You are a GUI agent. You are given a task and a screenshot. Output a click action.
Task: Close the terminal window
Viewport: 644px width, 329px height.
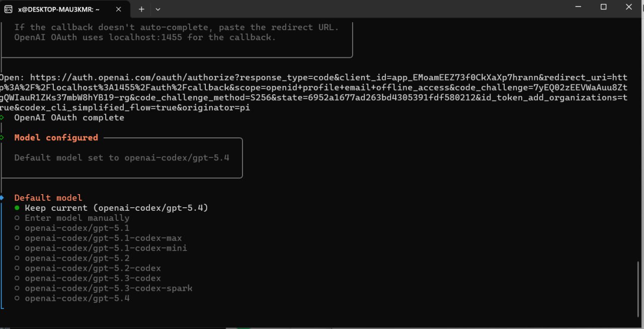(x=629, y=7)
